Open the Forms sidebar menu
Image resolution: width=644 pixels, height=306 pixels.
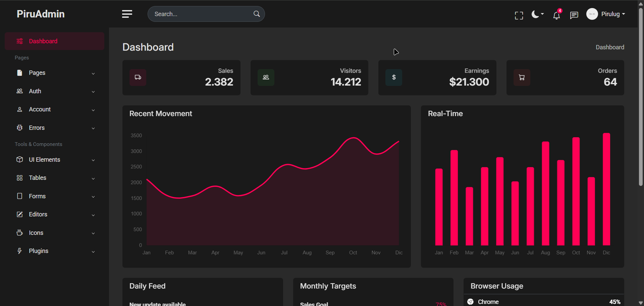[x=54, y=196]
